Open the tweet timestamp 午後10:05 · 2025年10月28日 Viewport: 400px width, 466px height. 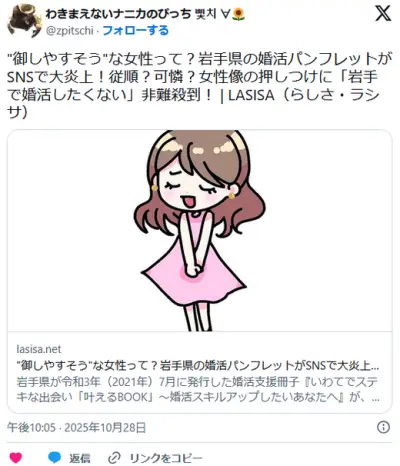77,427
